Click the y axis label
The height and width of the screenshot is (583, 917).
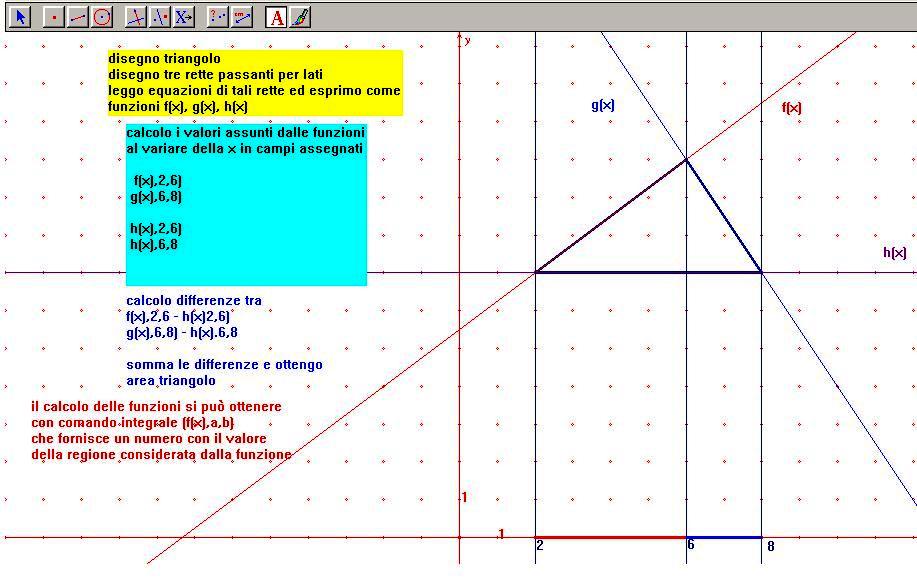pyautogui.click(x=467, y=40)
